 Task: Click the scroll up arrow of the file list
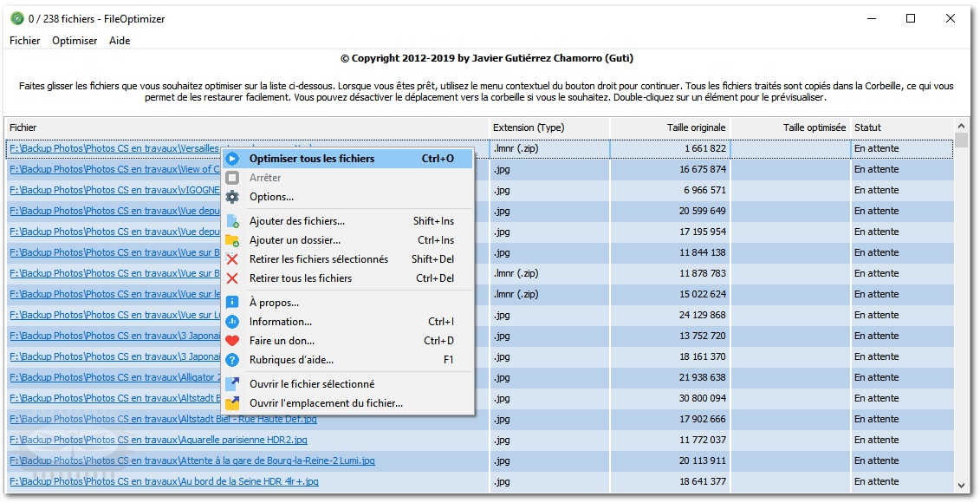[961, 125]
